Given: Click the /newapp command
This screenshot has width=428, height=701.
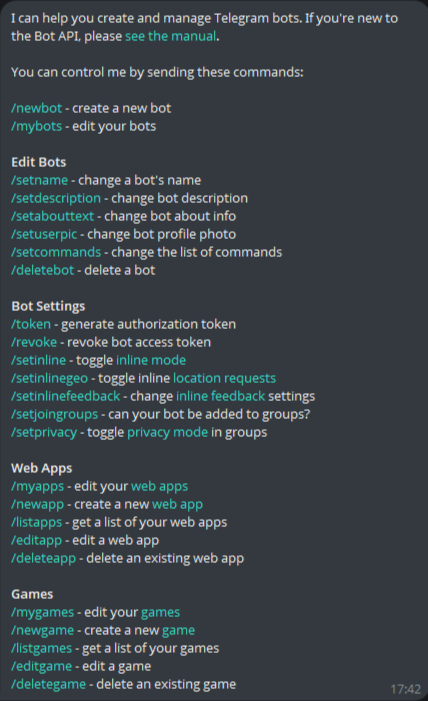Looking at the screenshot, I should point(38,504).
